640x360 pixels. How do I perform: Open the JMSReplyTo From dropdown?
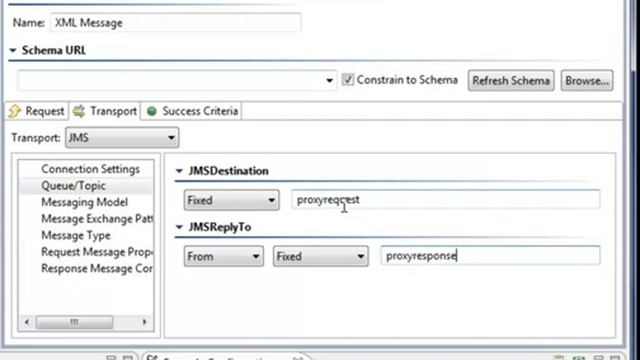coord(223,256)
